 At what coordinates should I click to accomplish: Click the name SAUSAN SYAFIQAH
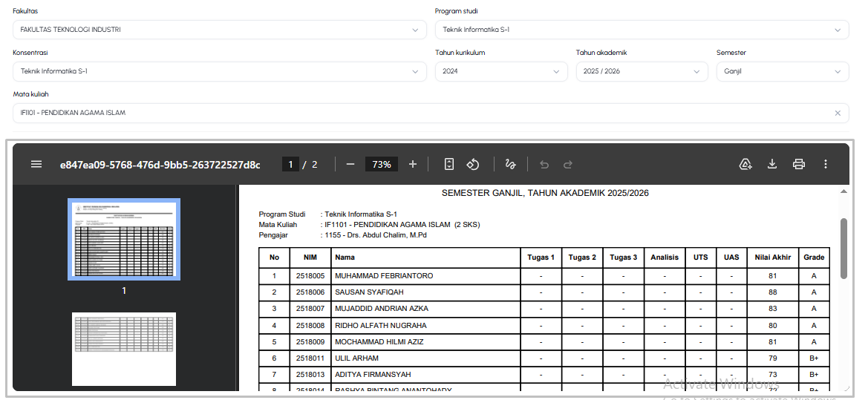[369, 292]
